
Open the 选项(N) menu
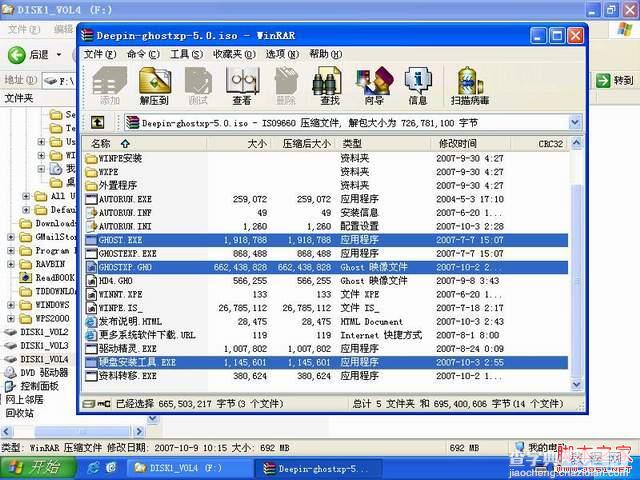coord(282,54)
